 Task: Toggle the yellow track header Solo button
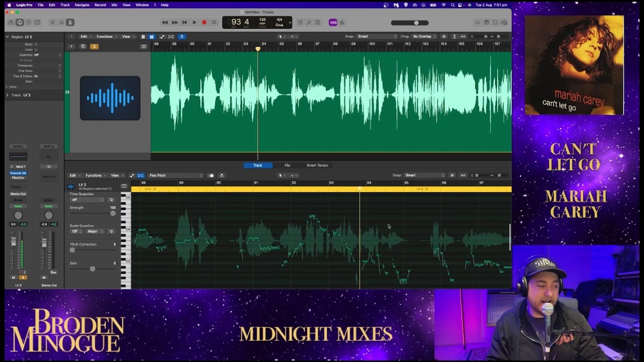(94, 46)
